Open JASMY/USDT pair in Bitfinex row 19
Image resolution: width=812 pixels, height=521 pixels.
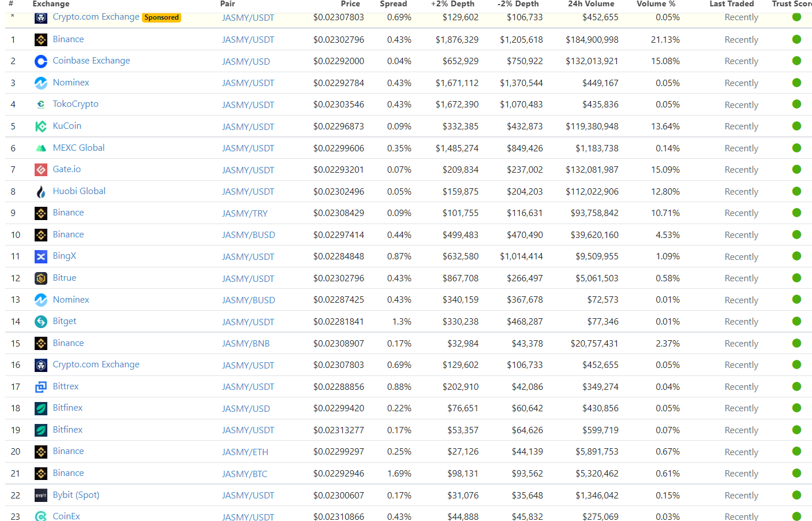click(248, 430)
